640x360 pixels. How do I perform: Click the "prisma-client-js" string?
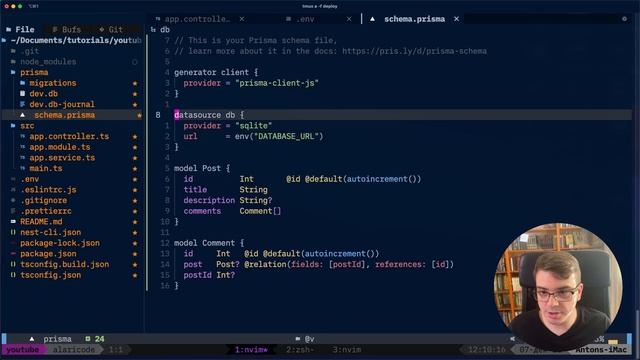277,83
